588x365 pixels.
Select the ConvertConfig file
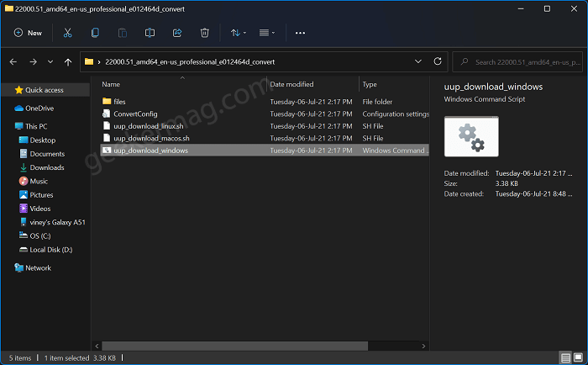[x=265, y=114]
